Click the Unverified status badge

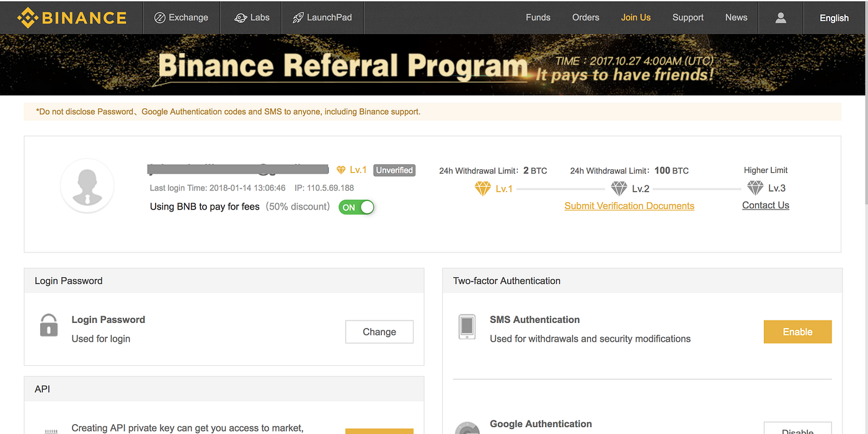(394, 170)
